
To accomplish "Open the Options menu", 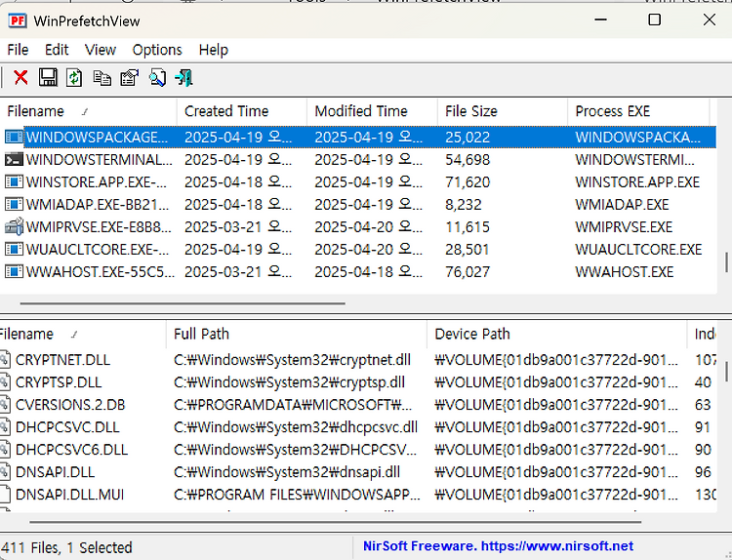I will coord(157,50).
